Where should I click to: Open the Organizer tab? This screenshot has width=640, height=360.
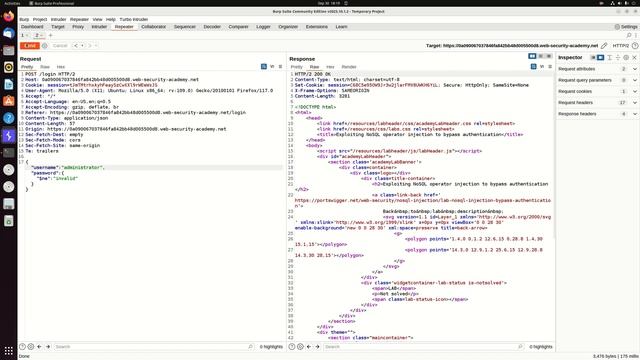click(288, 27)
